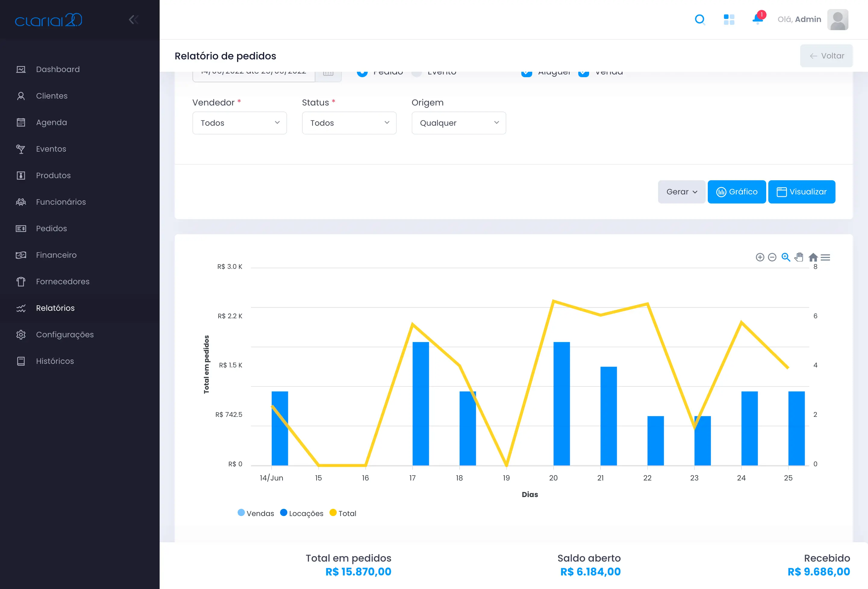Open Eventos from sidebar
The width and height of the screenshot is (868, 589).
51,149
